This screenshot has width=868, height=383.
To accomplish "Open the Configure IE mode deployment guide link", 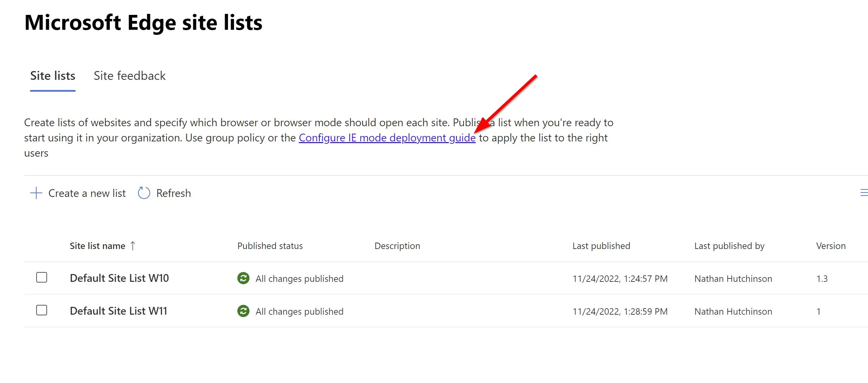I will (x=387, y=138).
